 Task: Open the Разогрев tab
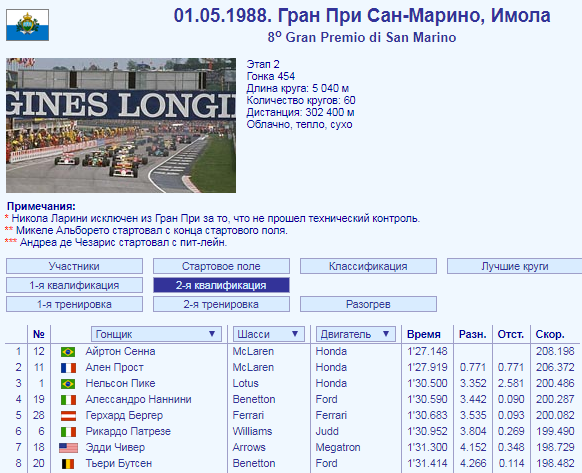click(x=368, y=304)
